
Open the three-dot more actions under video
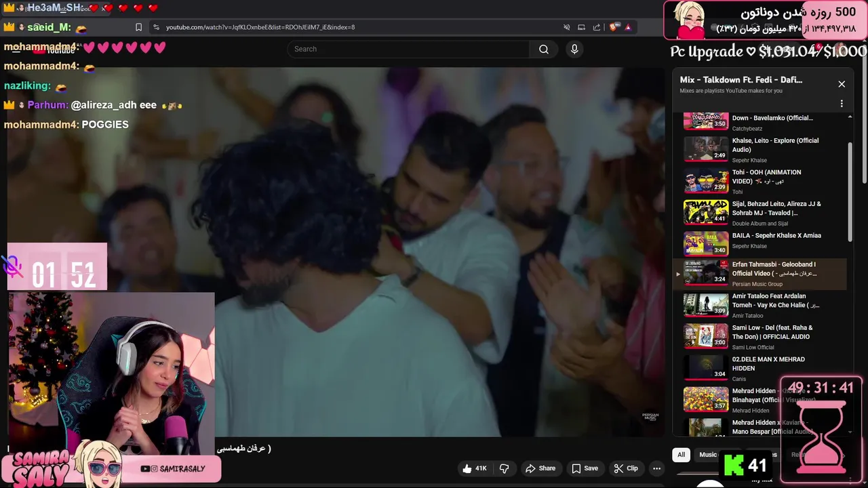[x=656, y=468]
